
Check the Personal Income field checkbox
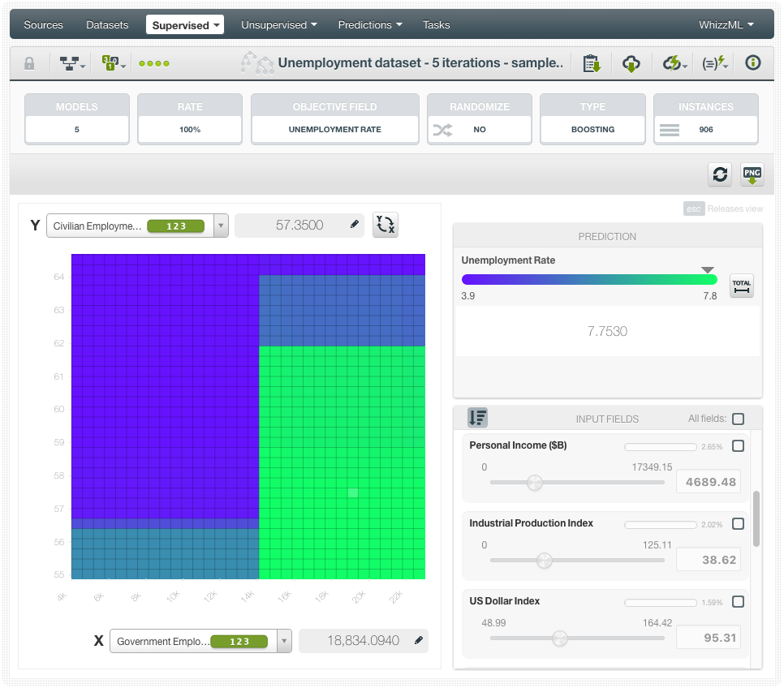click(x=738, y=445)
